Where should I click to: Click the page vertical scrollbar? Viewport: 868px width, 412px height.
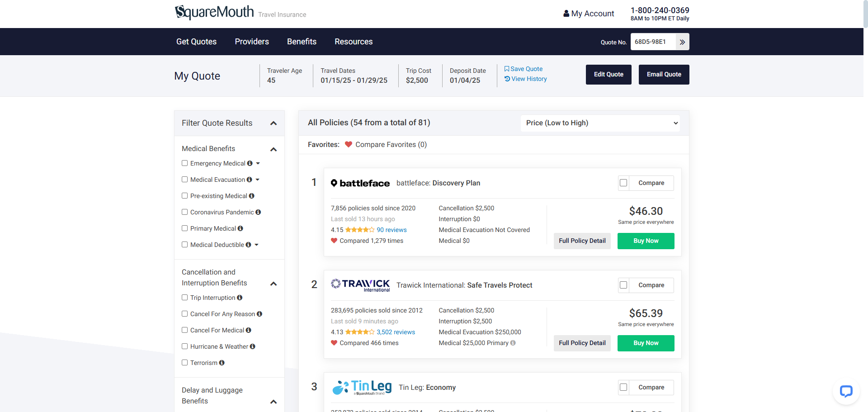pyautogui.click(x=866, y=14)
